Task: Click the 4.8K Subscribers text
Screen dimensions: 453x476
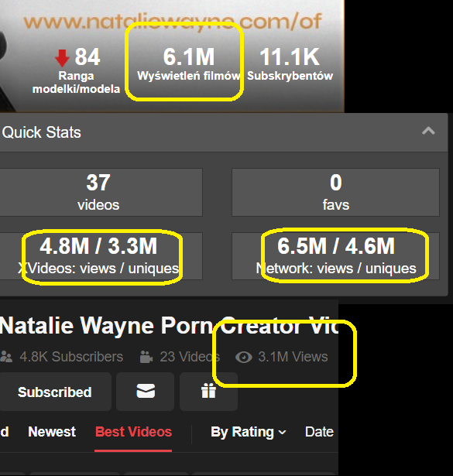Action: pos(71,357)
